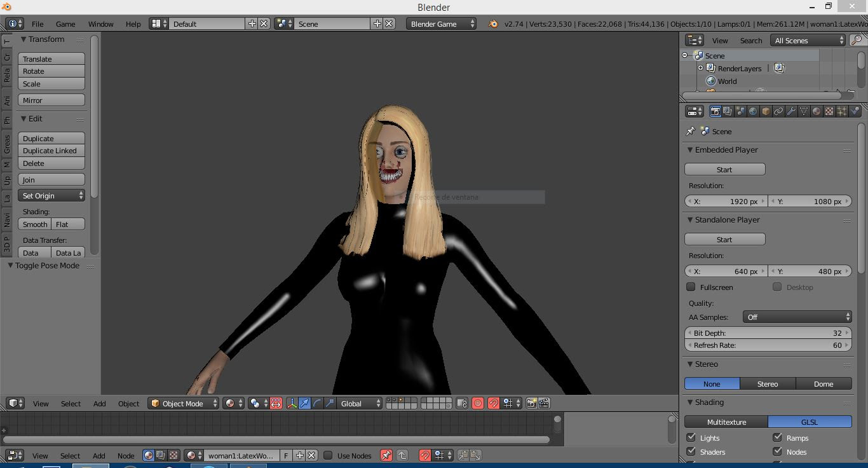This screenshot has height=468, width=868.
Task: Uncheck the Shaders shading option
Action: pyautogui.click(x=691, y=451)
